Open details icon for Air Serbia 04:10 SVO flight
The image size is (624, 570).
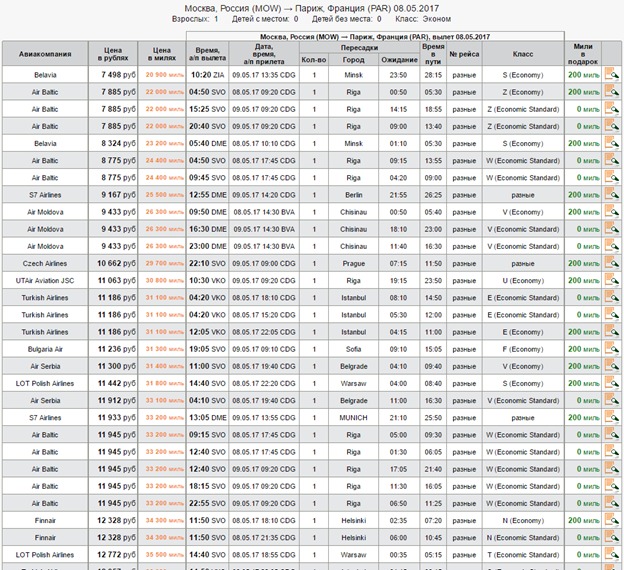(612, 400)
